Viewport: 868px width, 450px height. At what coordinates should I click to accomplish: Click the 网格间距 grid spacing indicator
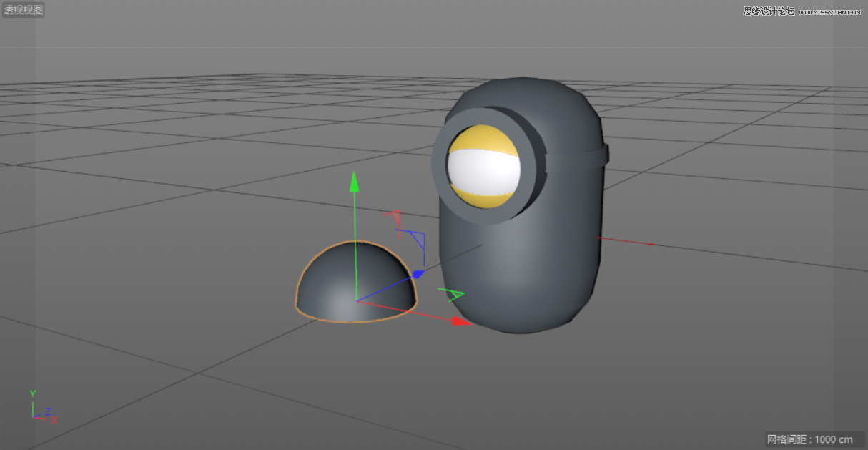click(808, 439)
